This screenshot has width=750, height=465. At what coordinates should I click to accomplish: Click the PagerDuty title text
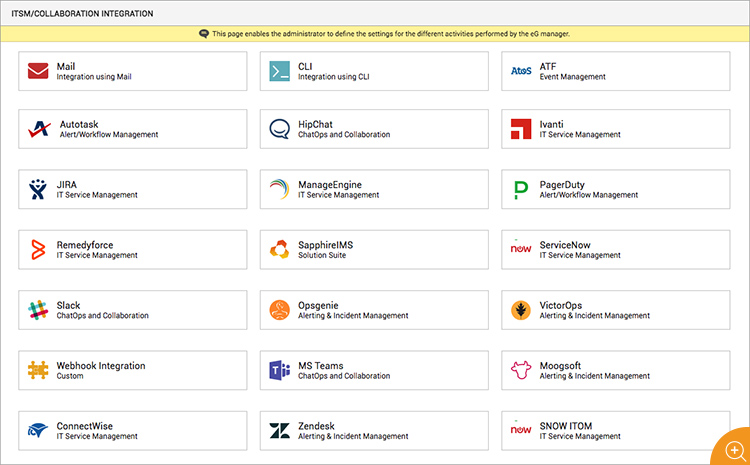tap(562, 185)
